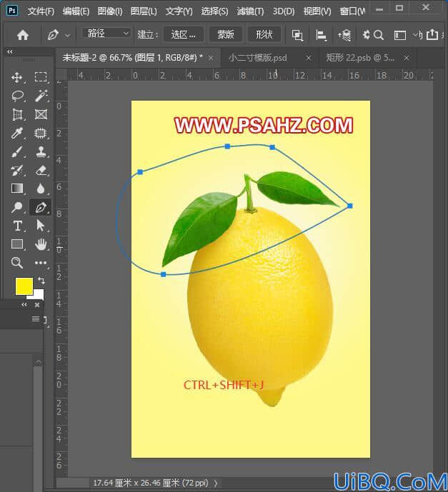Switch to 矩形 22.psb document tab

360,58
